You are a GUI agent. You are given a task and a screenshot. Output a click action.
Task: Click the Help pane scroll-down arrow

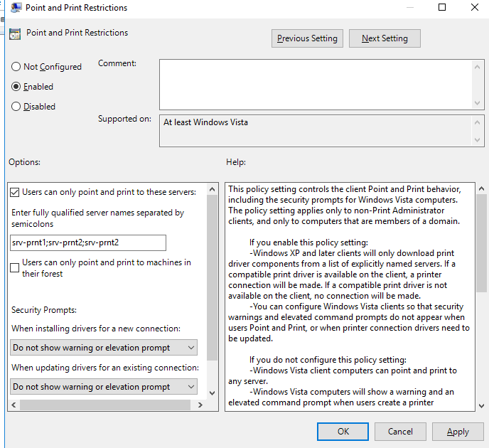481,406
